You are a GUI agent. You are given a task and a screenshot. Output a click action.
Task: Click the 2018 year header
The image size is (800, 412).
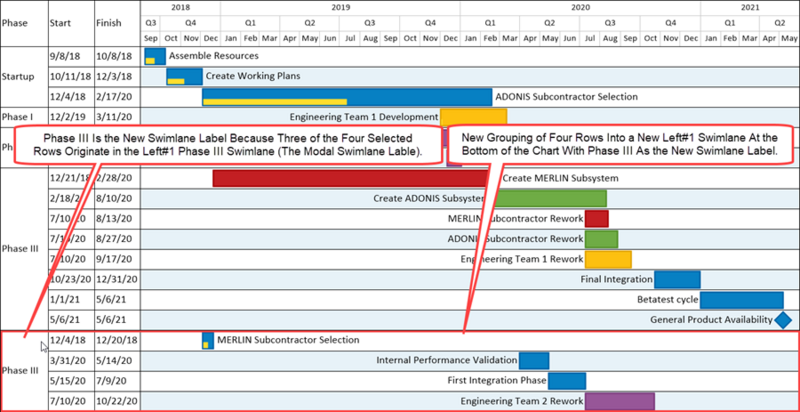181,8
